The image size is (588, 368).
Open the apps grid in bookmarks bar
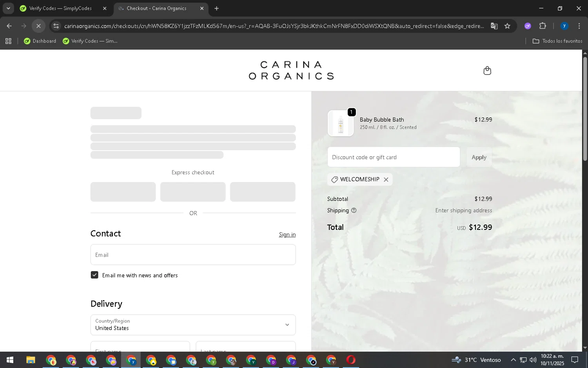click(8, 41)
